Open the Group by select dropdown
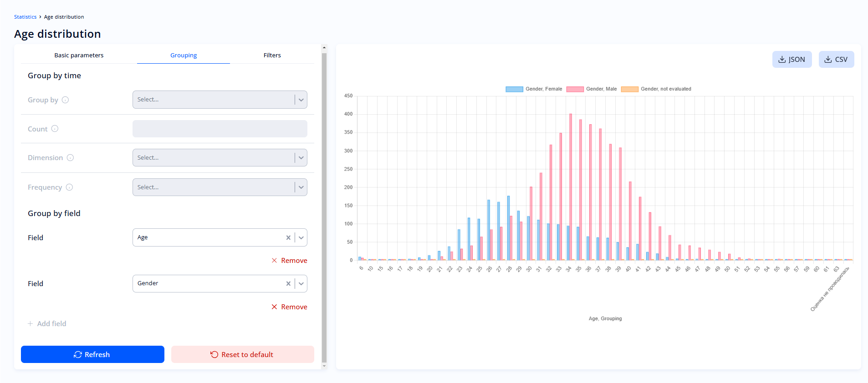868x383 pixels. click(220, 100)
